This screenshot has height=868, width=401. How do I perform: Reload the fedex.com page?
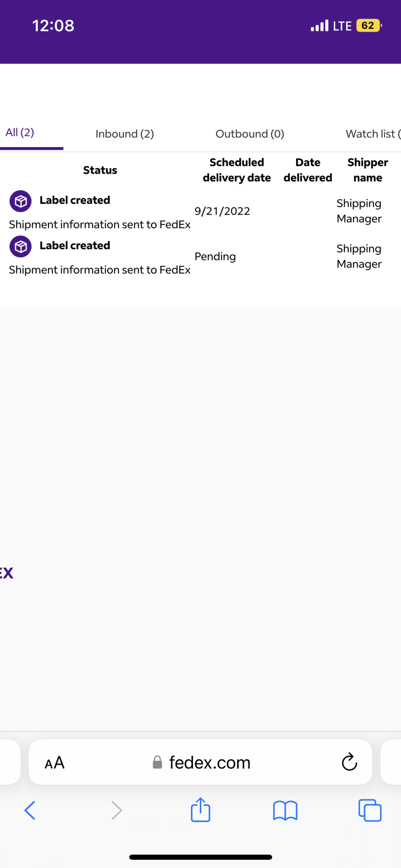[x=349, y=762]
